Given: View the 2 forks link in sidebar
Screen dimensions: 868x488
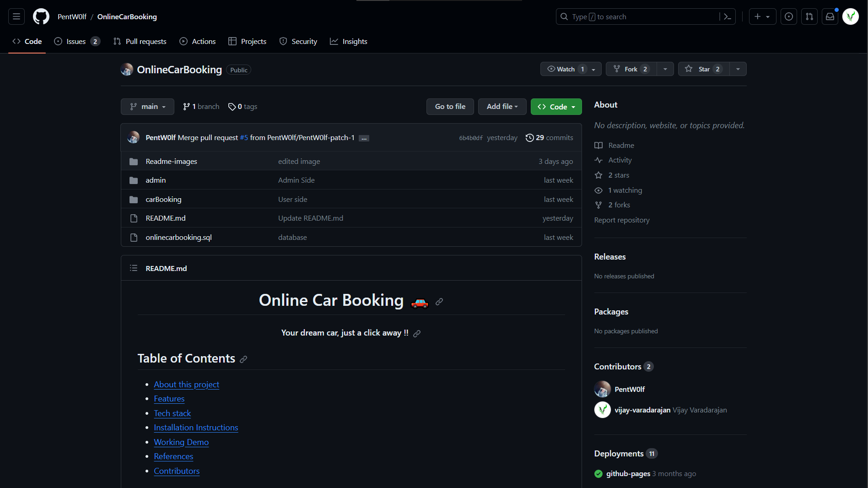Looking at the screenshot, I should pyautogui.click(x=612, y=205).
